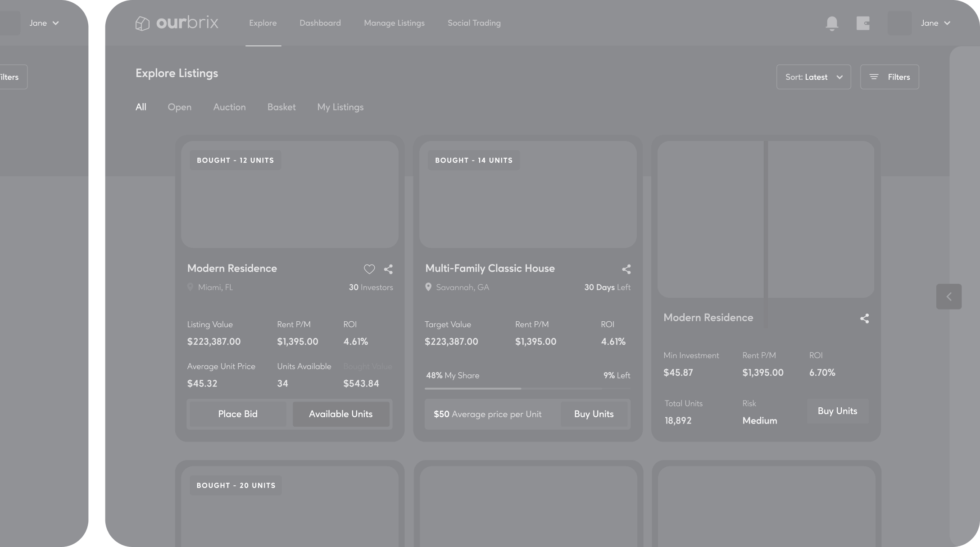Screen dimensions: 980x547
Task: Open the Dashboard nav tab
Action: [x=320, y=23]
